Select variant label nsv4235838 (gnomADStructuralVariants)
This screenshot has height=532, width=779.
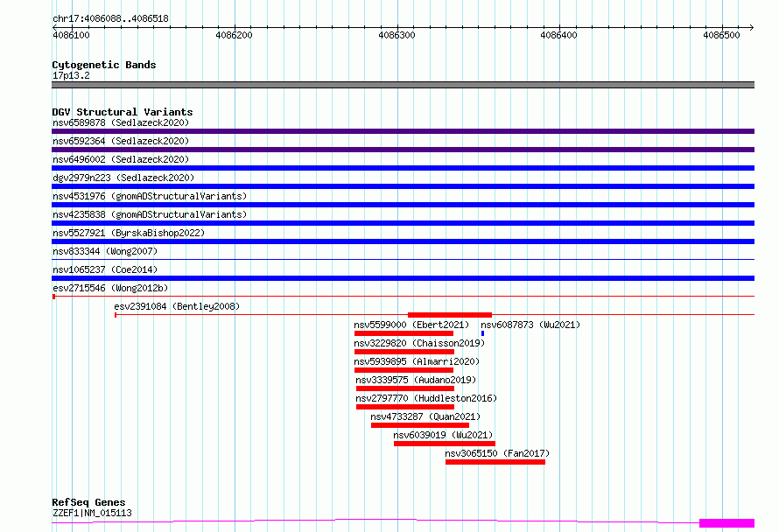coord(150,214)
